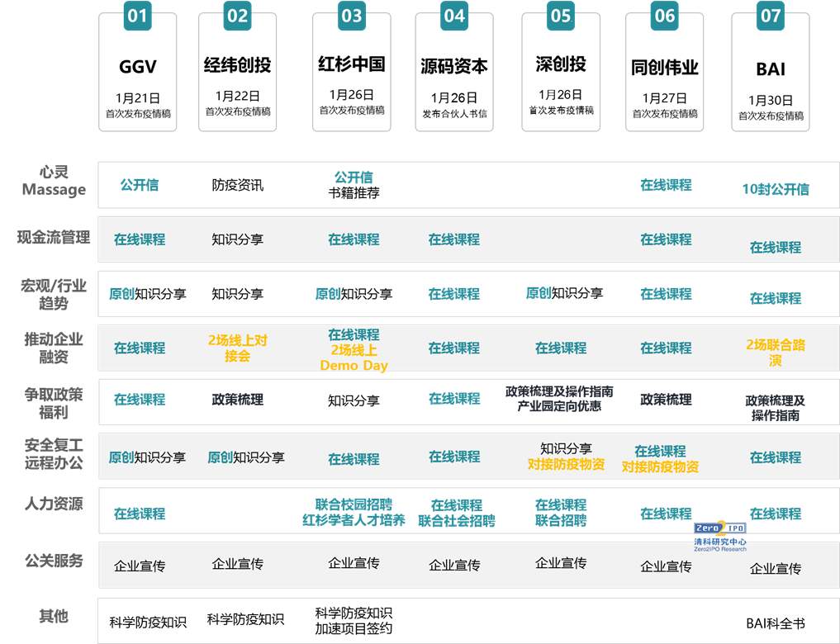Select 产业园定向优惠 under 深创投
Screen dimensions: 840x644
pos(558,406)
